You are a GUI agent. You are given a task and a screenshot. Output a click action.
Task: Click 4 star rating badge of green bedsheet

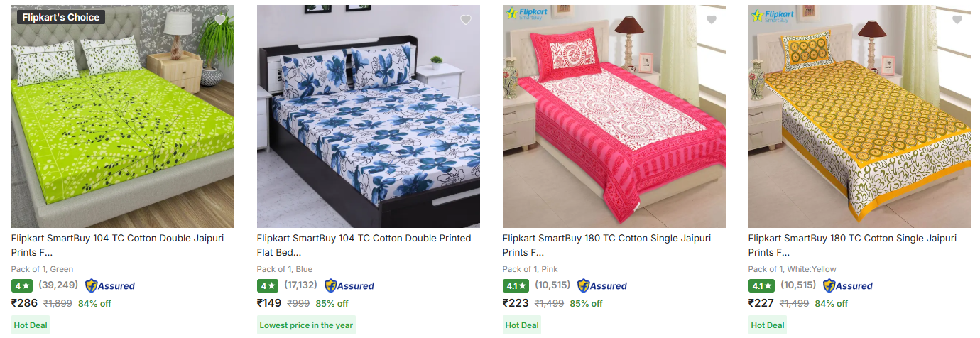21,285
